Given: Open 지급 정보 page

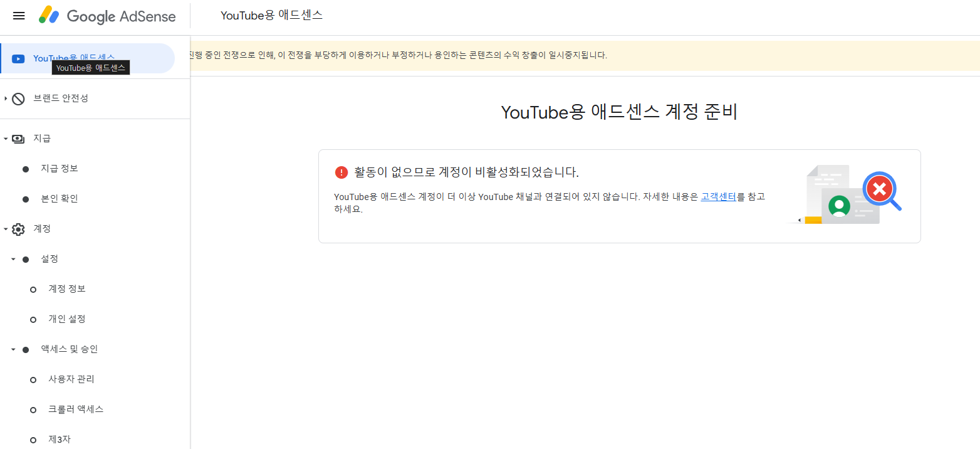Looking at the screenshot, I should 60,169.
